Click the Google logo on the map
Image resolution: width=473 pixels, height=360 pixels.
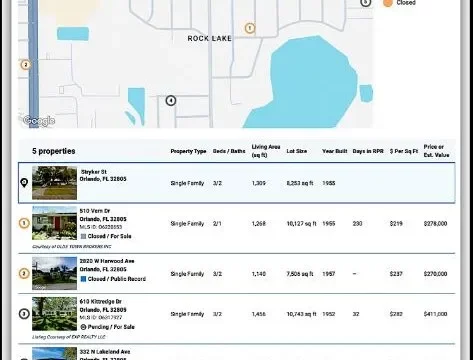point(39,121)
